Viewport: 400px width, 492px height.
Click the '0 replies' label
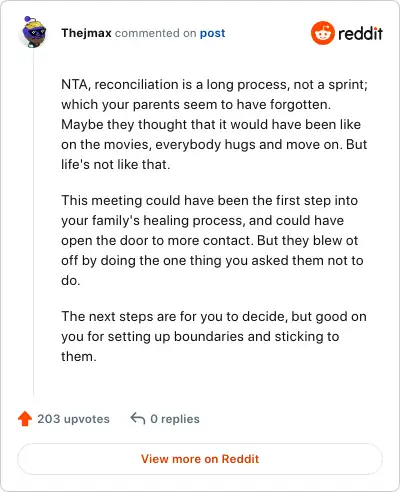click(x=175, y=419)
